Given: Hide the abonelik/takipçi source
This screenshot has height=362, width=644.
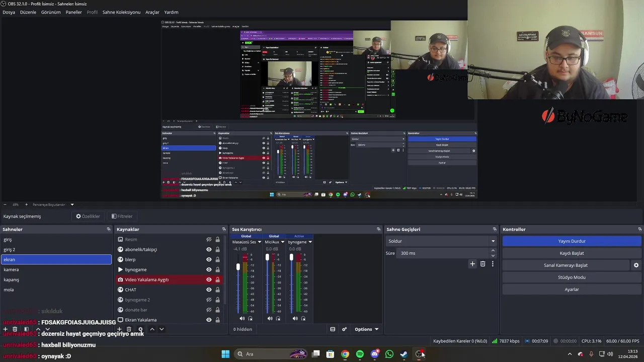Looking at the screenshot, I should pos(209,249).
